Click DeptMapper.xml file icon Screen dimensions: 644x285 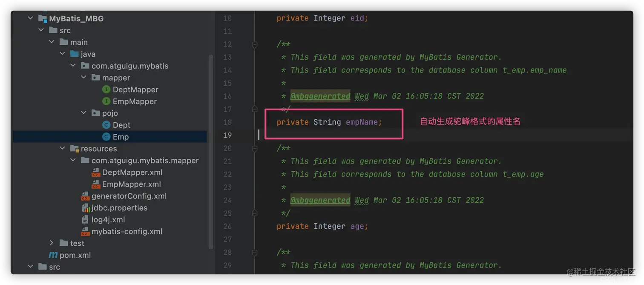click(96, 173)
